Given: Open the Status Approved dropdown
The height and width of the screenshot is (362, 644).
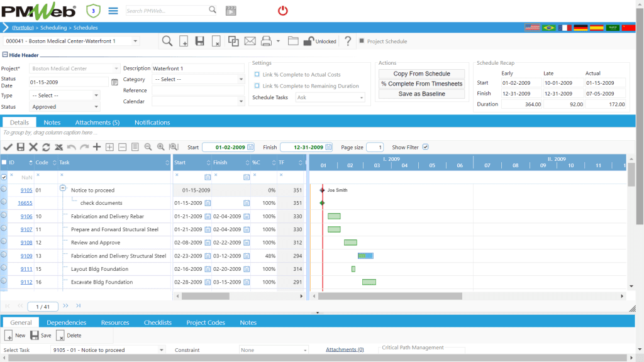Looking at the screenshot, I should 65,107.
